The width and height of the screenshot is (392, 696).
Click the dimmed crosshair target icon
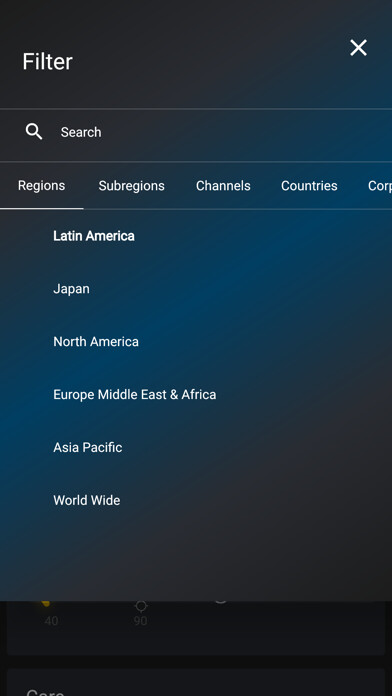141,605
